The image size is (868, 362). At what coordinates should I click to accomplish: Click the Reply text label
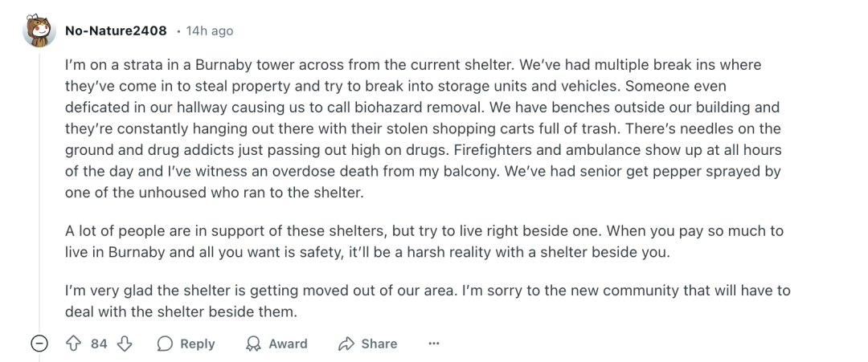coord(197,344)
